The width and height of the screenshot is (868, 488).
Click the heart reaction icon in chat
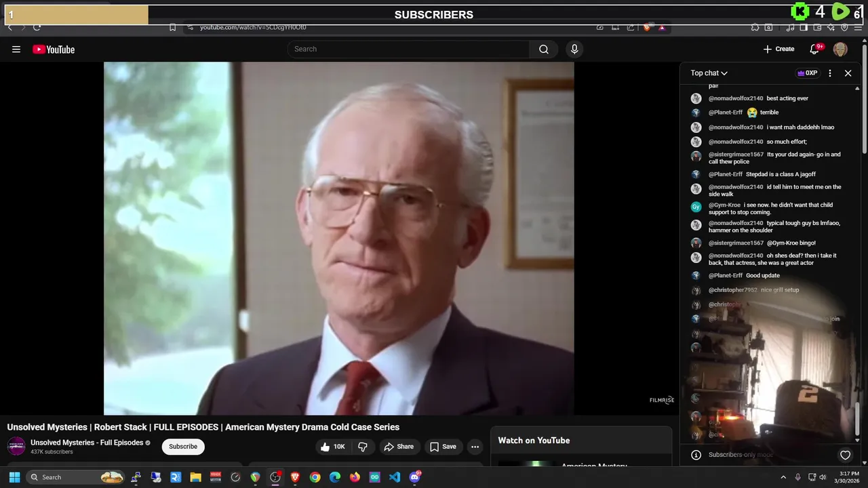pos(845,455)
